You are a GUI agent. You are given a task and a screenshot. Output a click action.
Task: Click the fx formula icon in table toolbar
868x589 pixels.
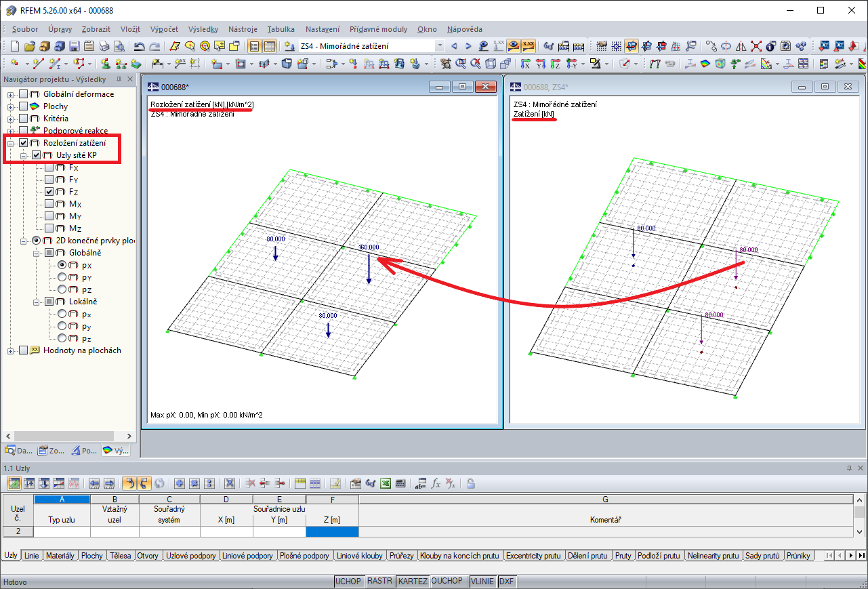tap(436, 483)
